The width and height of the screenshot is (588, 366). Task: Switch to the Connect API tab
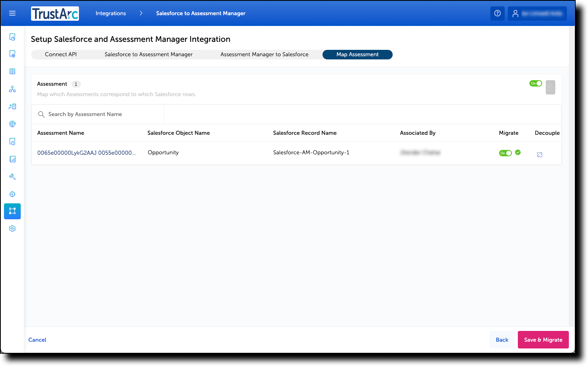61,54
